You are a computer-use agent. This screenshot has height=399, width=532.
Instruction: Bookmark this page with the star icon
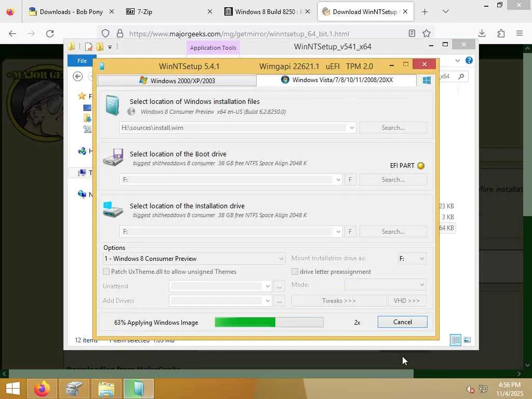tap(427, 33)
